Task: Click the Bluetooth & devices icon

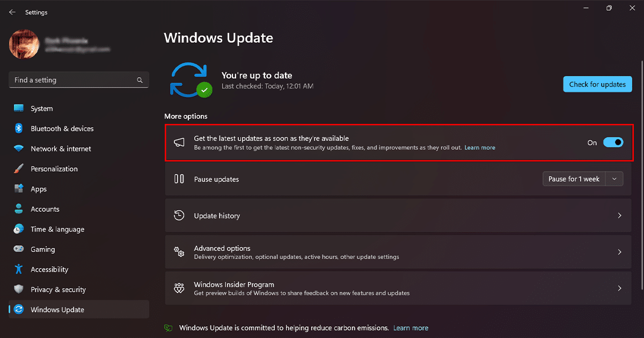Action: (x=19, y=129)
